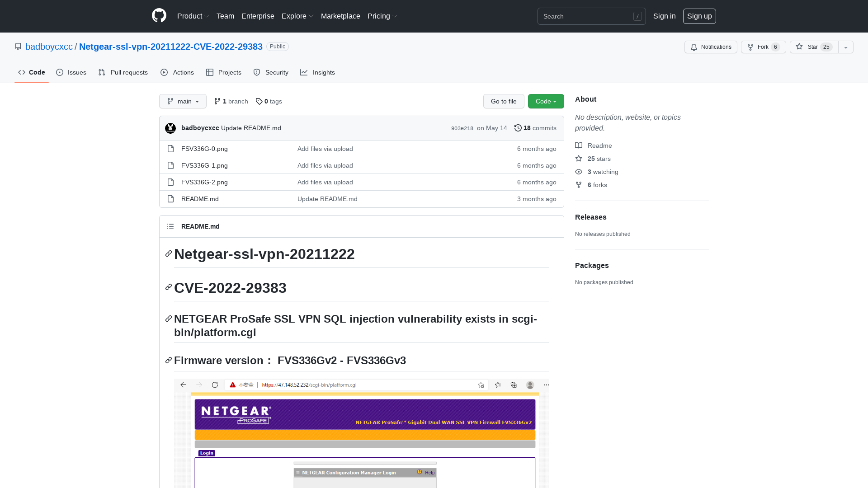Click the commits history clock icon
The height and width of the screenshot is (488, 868).
[518, 128]
